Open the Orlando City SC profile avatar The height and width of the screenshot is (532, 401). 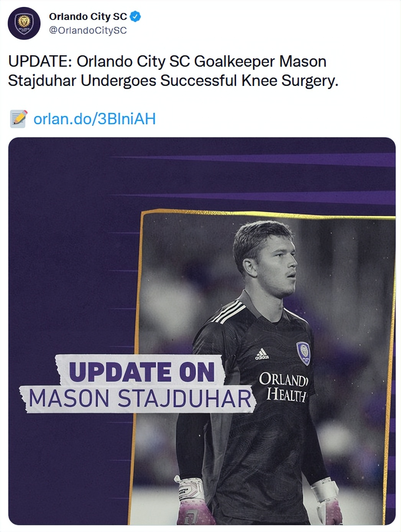pyautogui.click(x=24, y=23)
